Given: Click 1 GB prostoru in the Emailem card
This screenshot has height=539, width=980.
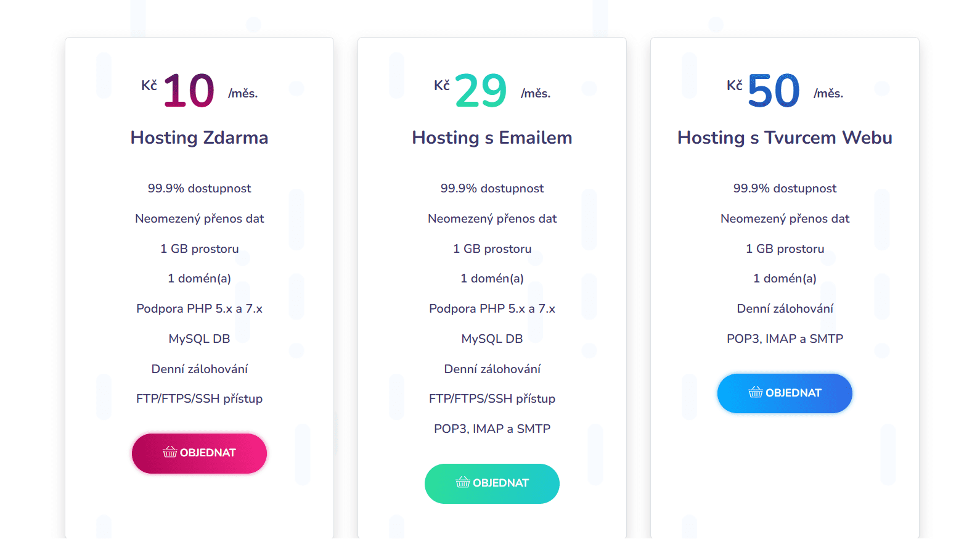Looking at the screenshot, I should 492,249.
